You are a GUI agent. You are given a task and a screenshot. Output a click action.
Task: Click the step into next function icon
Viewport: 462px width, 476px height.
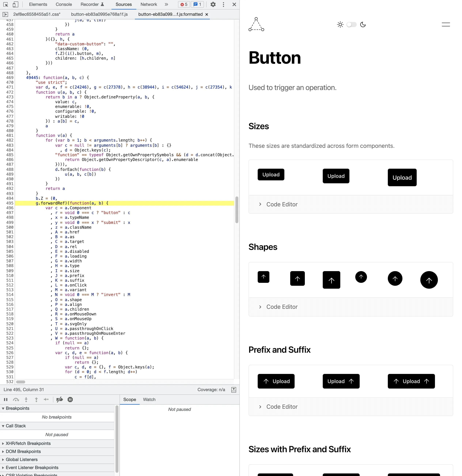[x=26, y=400]
